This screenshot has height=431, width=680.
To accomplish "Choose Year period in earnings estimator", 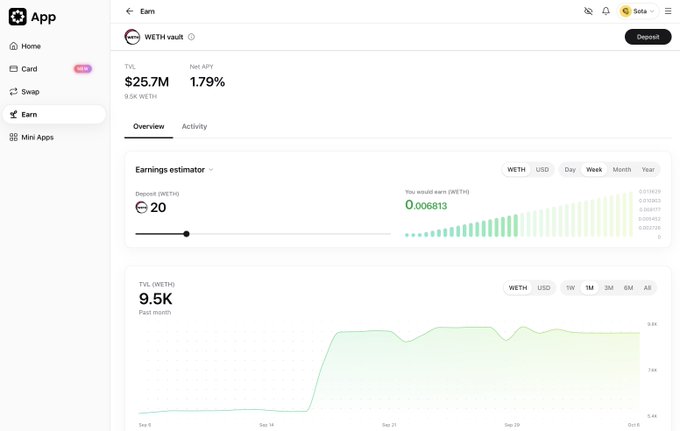I will point(648,170).
